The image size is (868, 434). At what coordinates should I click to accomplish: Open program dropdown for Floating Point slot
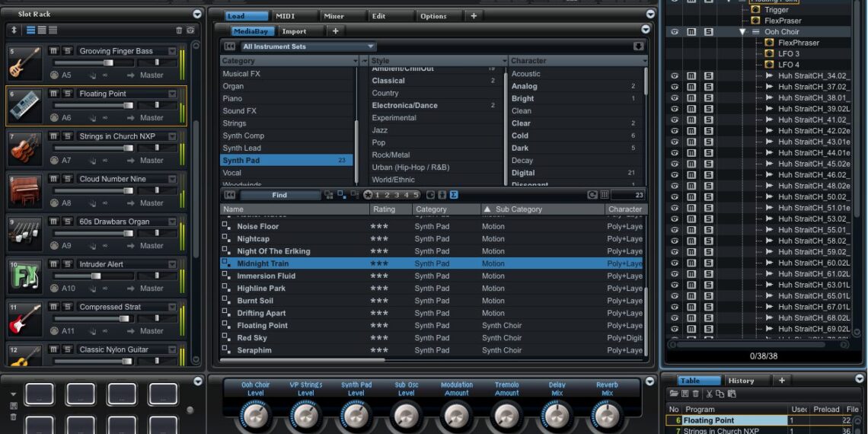[x=172, y=94]
